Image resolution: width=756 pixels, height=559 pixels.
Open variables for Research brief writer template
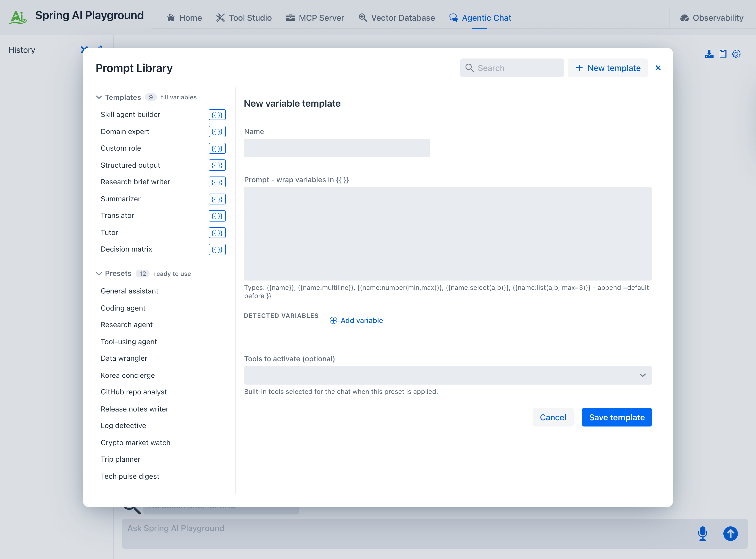[x=217, y=182]
